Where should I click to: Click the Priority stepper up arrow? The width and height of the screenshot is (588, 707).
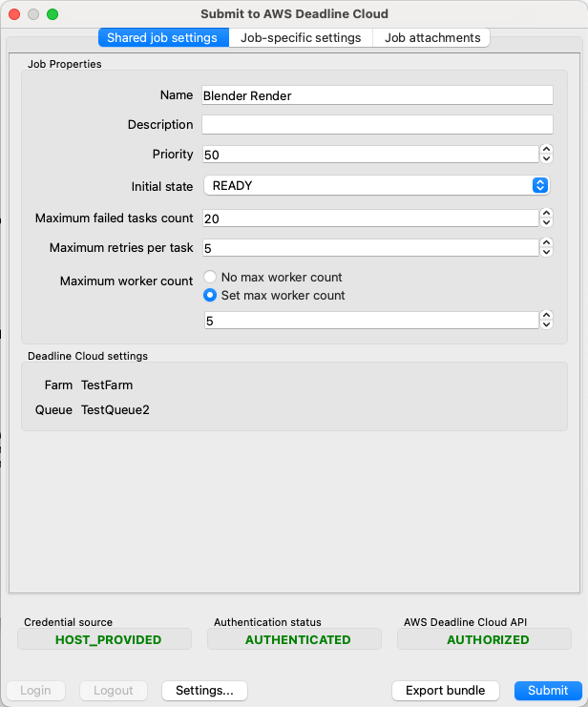[546, 149]
